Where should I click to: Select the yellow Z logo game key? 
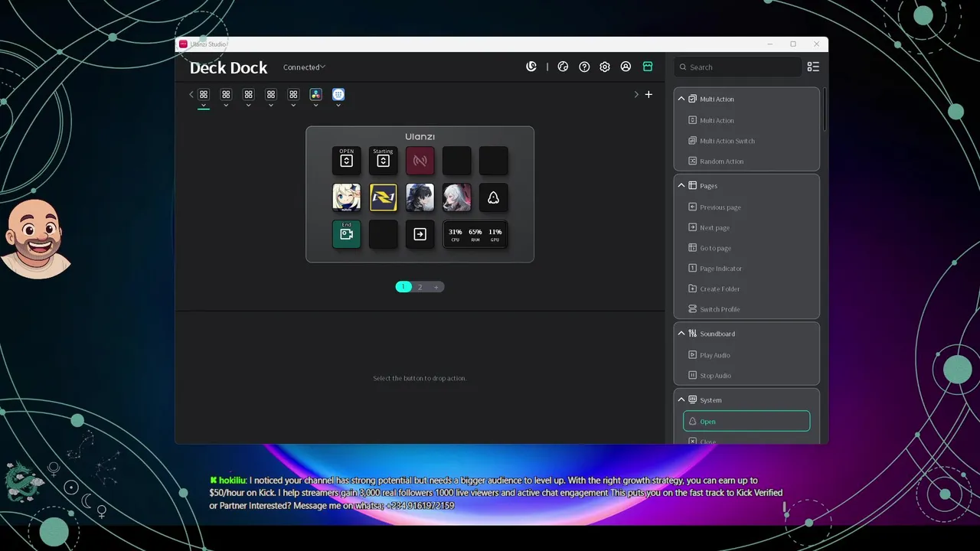click(384, 197)
